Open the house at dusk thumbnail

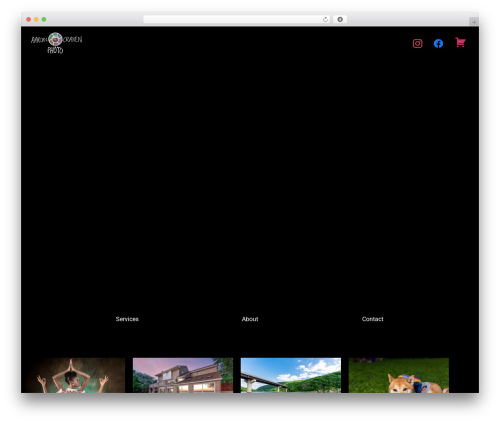click(x=183, y=375)
